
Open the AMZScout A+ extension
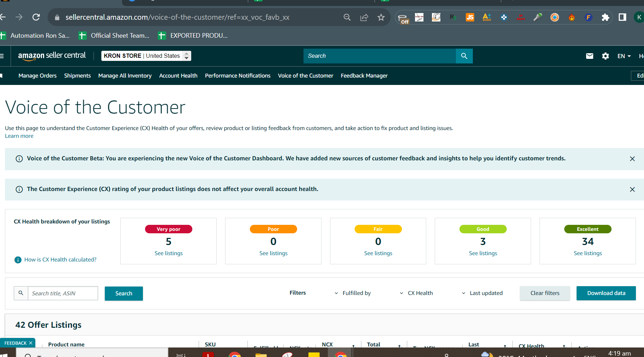tap(487, 17)
